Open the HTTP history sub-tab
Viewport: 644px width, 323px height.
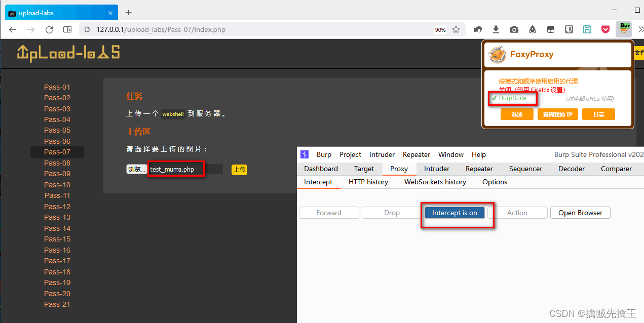coord(368,182)
